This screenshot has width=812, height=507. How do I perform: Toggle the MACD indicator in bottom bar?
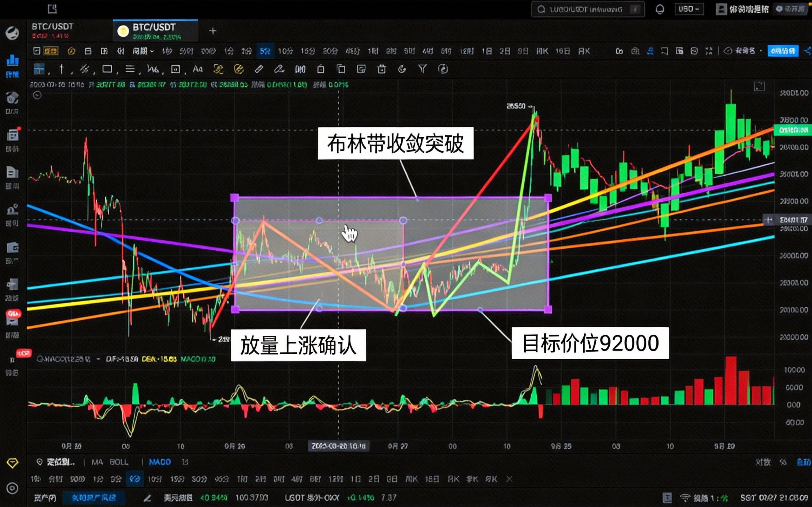click(x=160, y=462)
